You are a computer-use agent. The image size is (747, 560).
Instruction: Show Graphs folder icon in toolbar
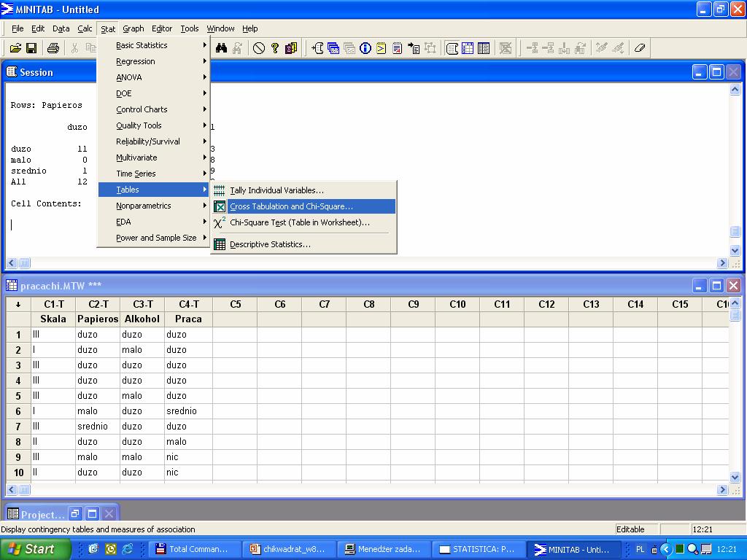tap(349, 48)
